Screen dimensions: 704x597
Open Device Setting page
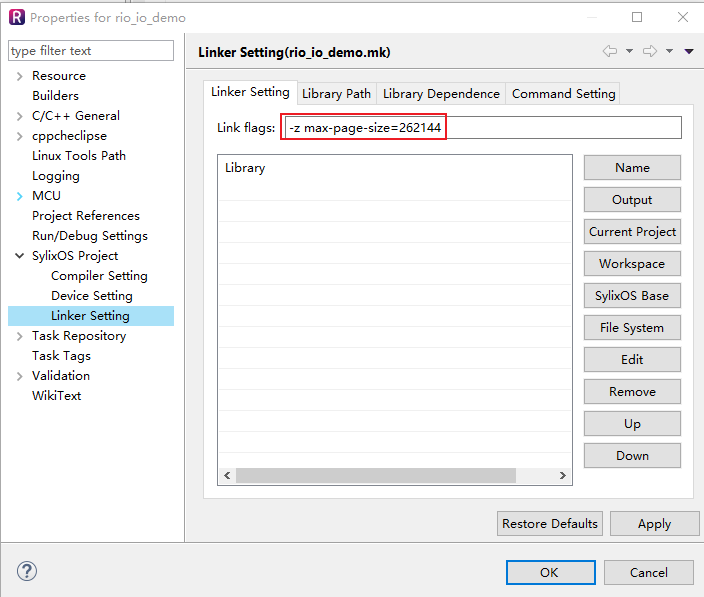(92, 296)
